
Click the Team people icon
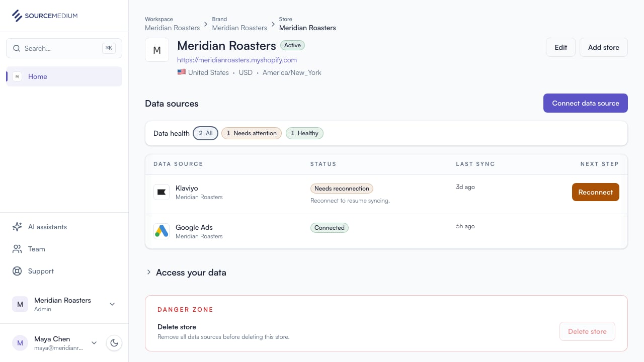click(17, 249)
